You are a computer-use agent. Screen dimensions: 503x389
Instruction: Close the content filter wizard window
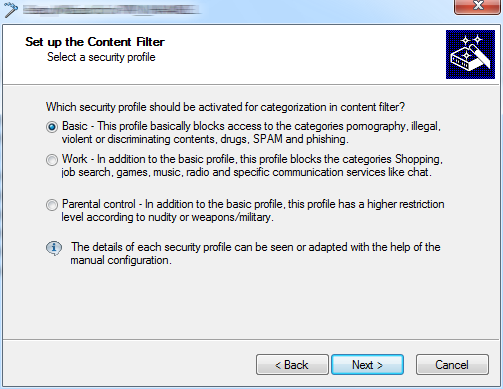(x=477, y=6)
